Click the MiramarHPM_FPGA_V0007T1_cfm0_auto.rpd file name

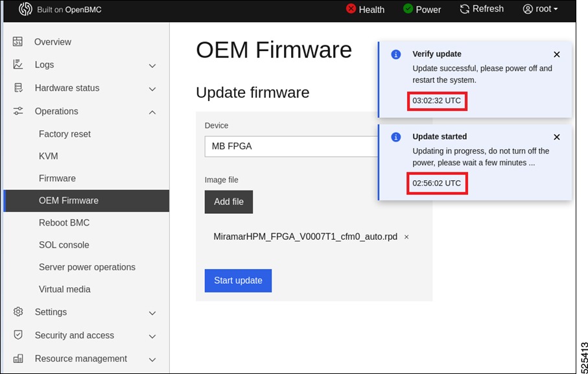point(305,237)
